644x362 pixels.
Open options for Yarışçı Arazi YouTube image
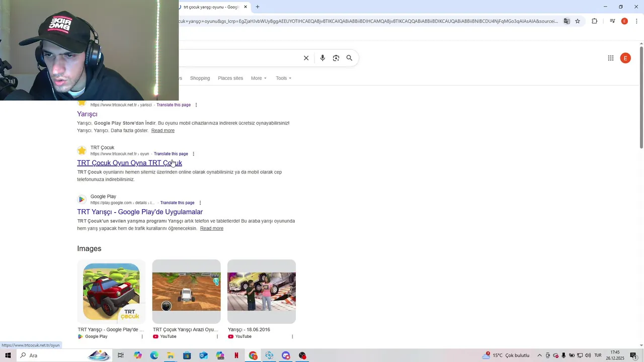coord(217,337)
